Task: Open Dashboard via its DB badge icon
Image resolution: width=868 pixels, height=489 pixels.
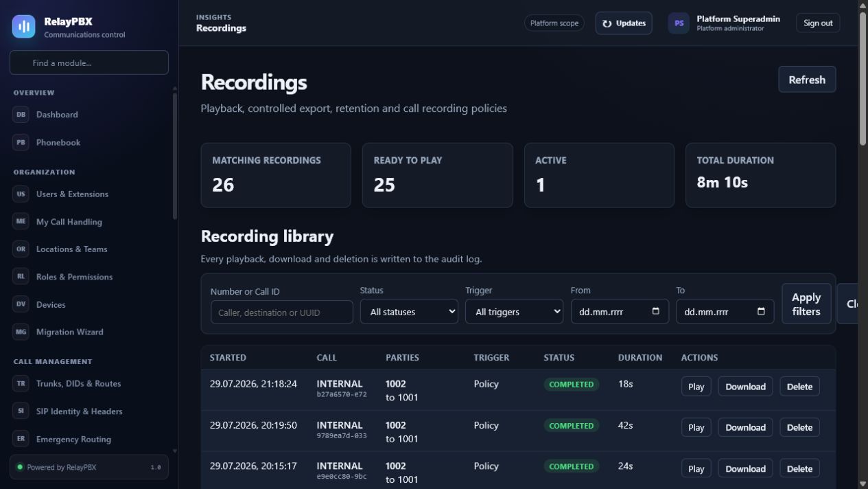Action: click(21, 115)
